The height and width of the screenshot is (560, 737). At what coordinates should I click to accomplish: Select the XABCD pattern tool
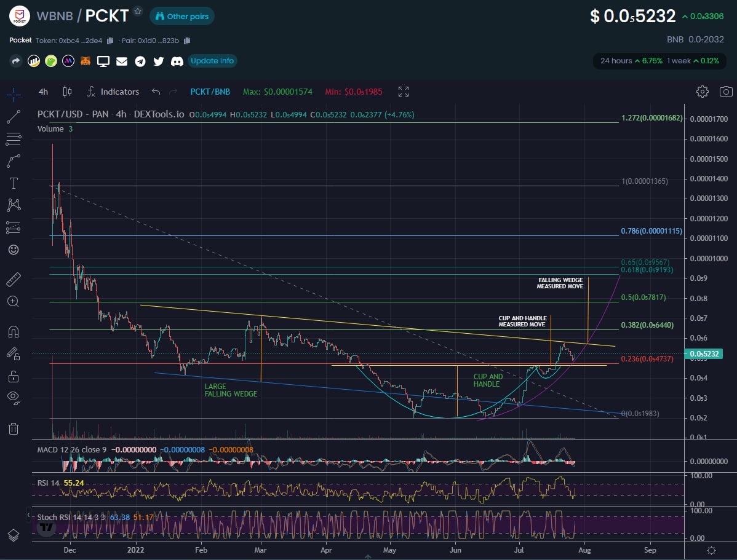pos(14,205)
